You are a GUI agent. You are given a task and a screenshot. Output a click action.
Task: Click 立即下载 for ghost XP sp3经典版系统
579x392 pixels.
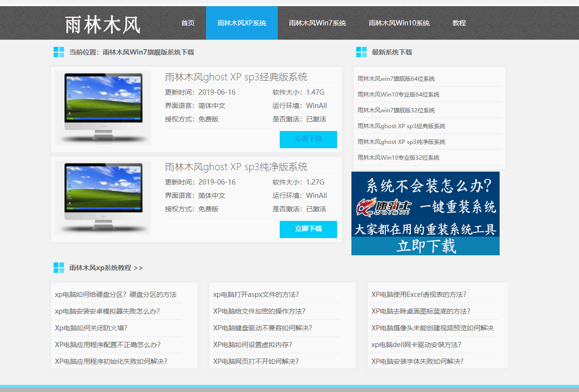point(308,139)
